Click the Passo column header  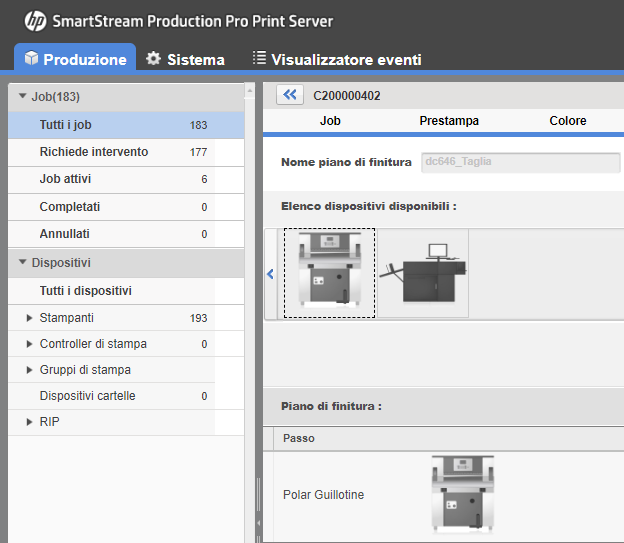(298, 438)
